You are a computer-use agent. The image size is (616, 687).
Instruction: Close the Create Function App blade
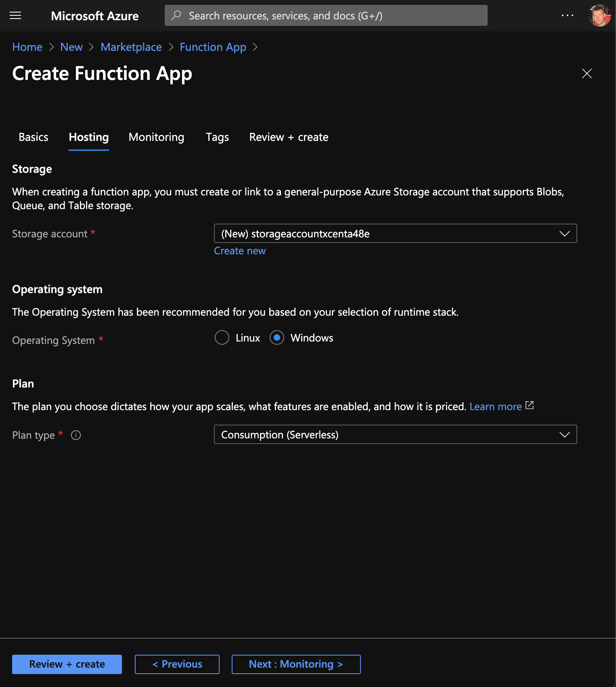point(587,73)
